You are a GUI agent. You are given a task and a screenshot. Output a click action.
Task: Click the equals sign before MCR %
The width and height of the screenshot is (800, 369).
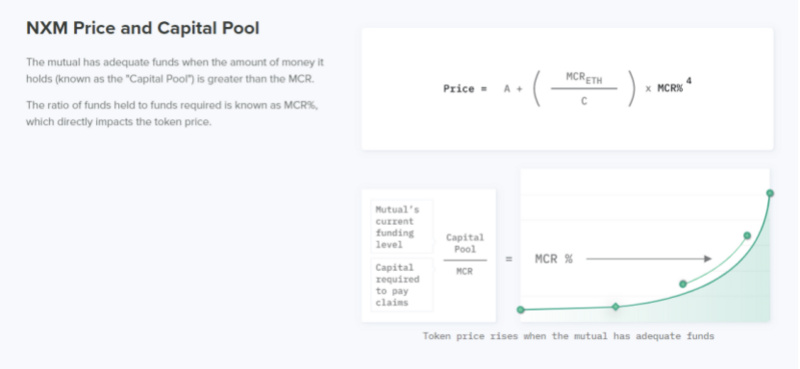pos(509,259)
